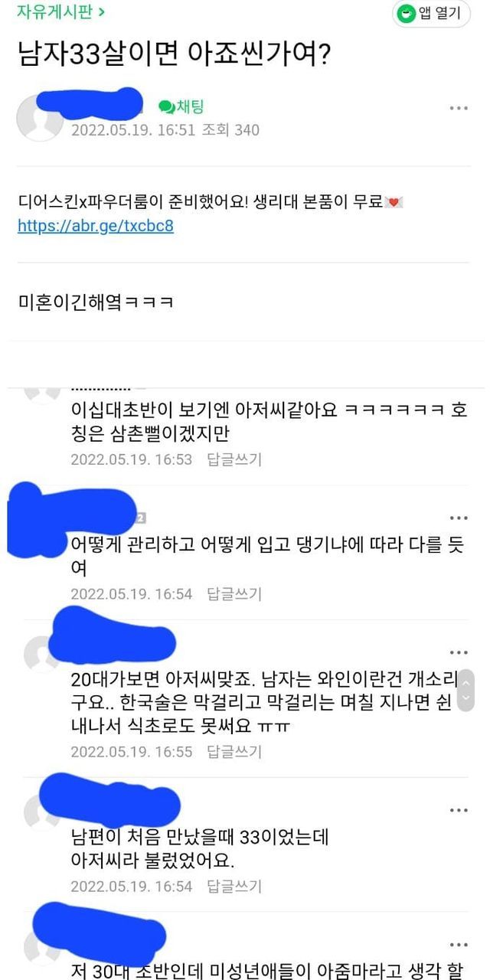Open options menu for 20대가보면 comment
The width and height of the screenshot is (490, 980).
[459, 652]
